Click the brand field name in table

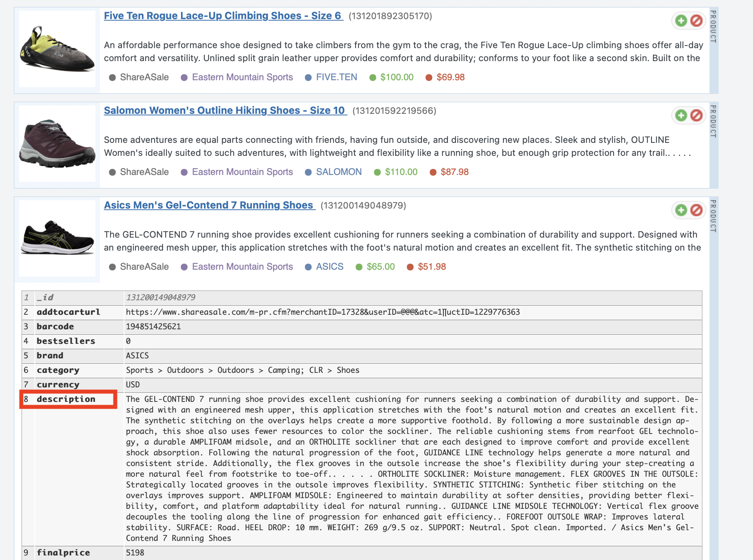pos(50,356)
